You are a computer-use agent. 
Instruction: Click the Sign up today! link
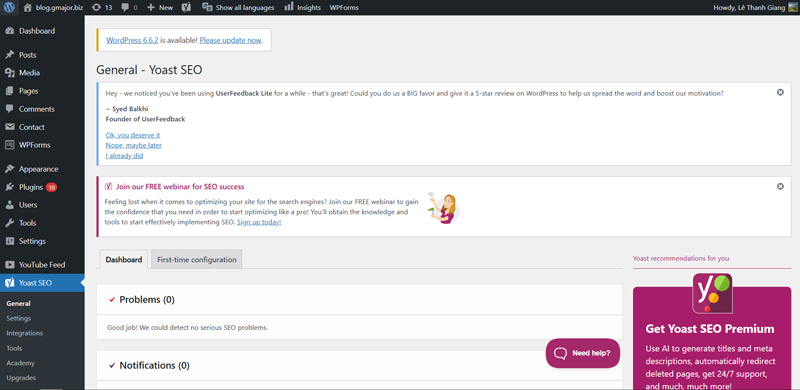[x=259, y=223]
